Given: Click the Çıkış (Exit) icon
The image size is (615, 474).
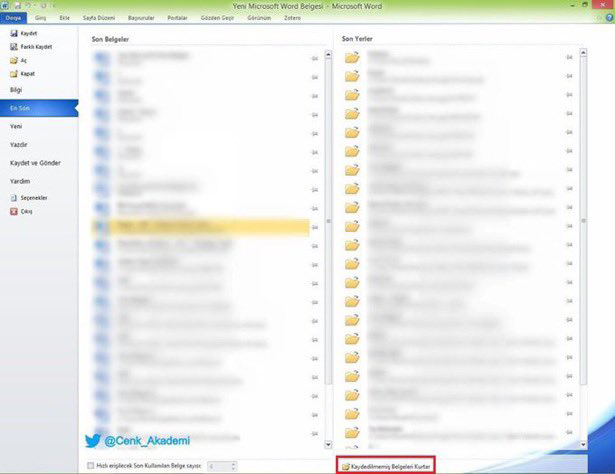Looking at the screenshot, I should 13,211.
